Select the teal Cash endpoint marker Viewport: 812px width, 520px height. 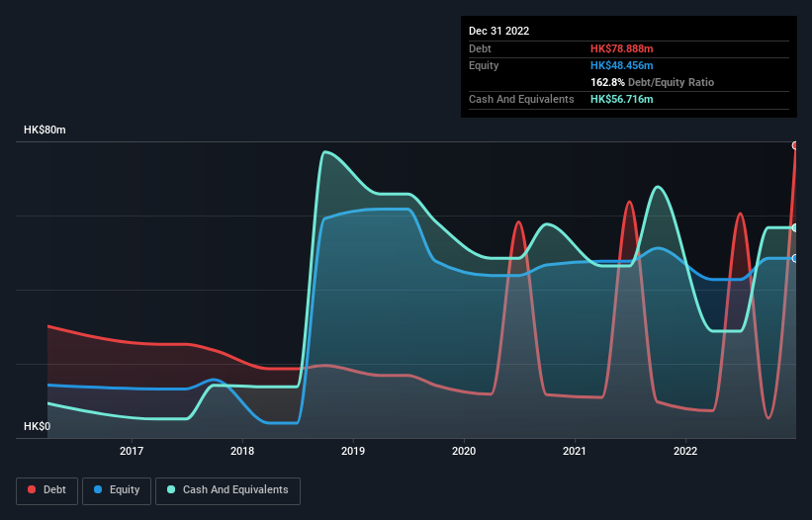(795, 227)
